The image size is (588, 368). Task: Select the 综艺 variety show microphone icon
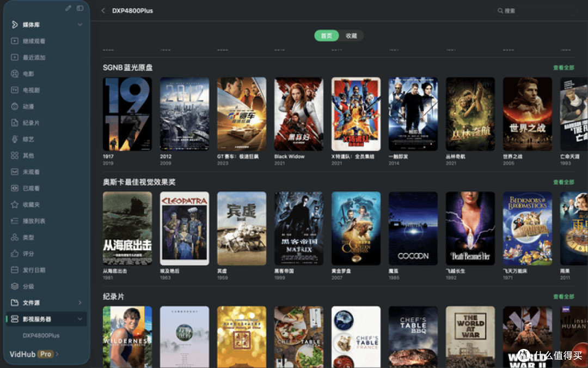15,139
